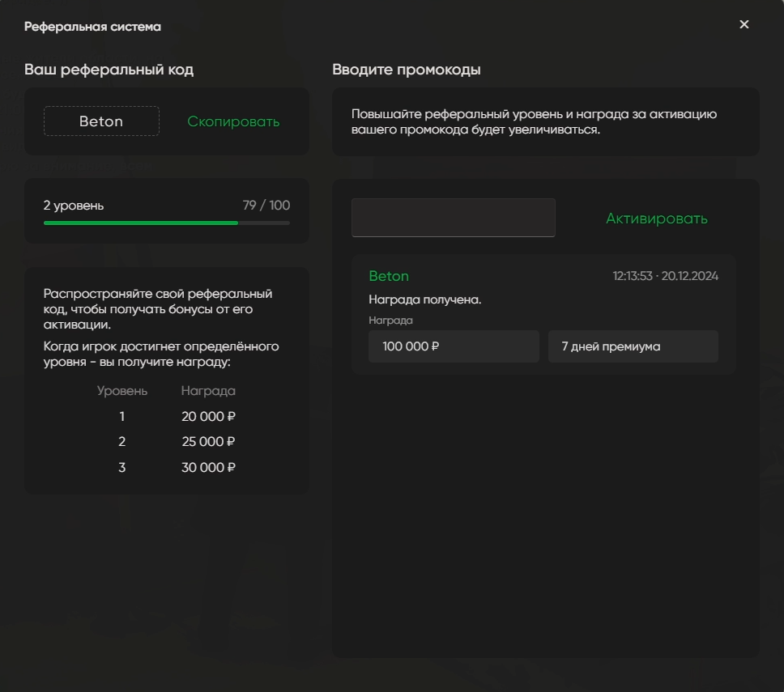Screen dimensions: 784x692
Task: Select the Beton referral code box
Action: pos(101,121)
